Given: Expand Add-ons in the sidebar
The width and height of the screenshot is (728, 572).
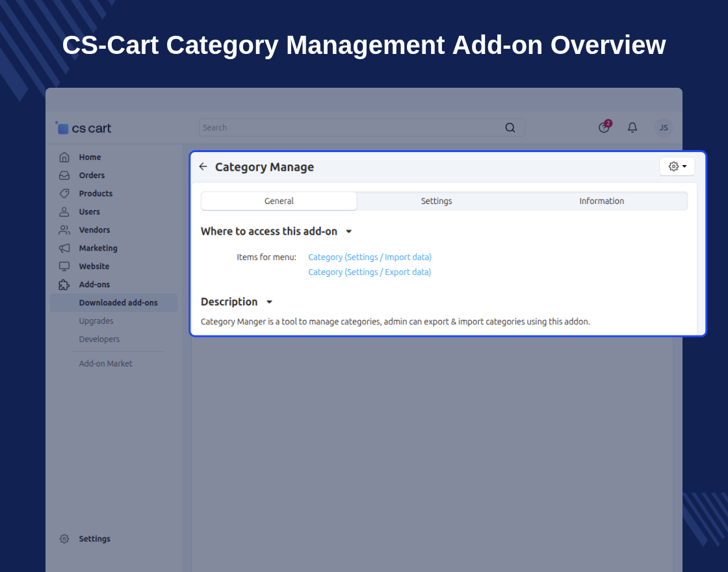Looking at the screenshot, I should pyautogui.click(x=94, y=285).
